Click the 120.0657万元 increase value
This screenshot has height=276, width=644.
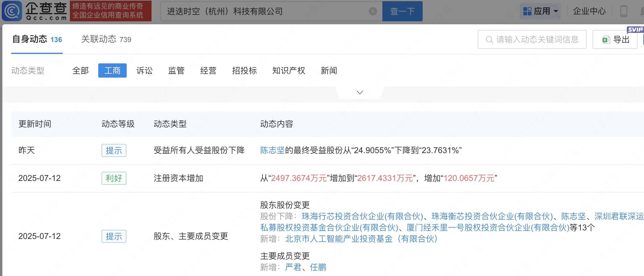click(469, 178)
